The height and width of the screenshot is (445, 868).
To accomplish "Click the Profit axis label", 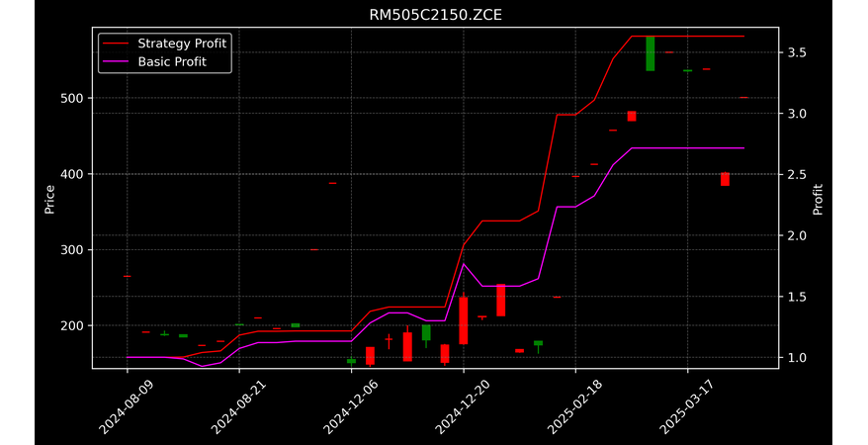I will (818, 199).
